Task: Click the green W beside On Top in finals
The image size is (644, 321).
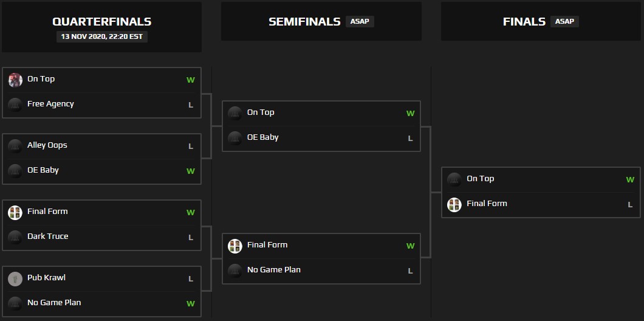Action: 630,179
